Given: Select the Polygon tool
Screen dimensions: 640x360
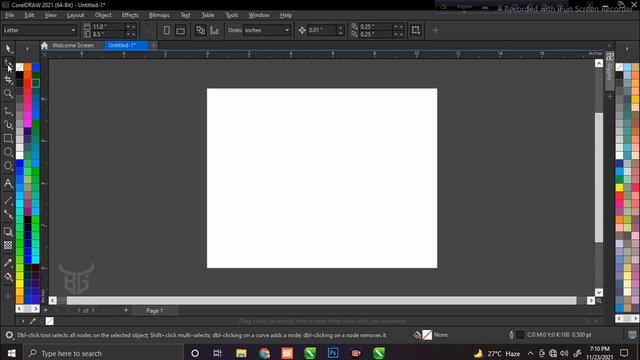Looking at the screenshot, I should (8, 166).
